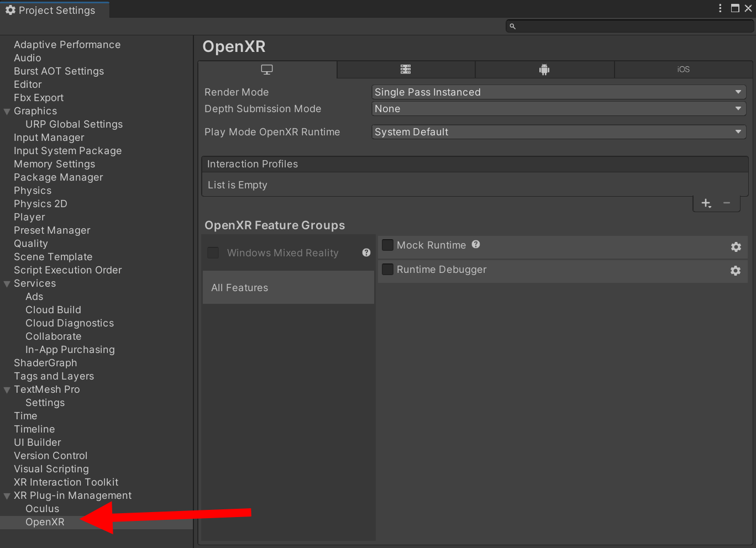Select Collaborate under Services
Viewport: 756px width, 548px height.
tap(53, 336)
